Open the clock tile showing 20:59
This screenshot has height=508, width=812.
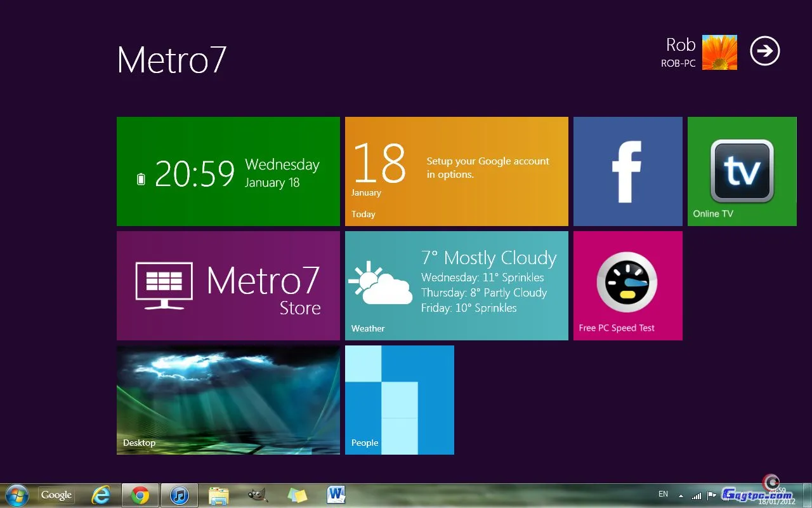(x=228, y=171)
